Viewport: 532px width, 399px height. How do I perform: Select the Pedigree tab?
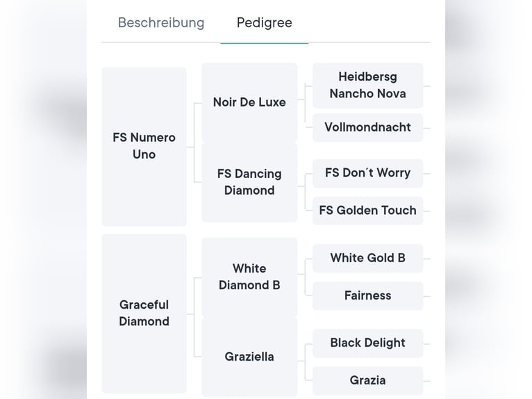coord(264,23)
